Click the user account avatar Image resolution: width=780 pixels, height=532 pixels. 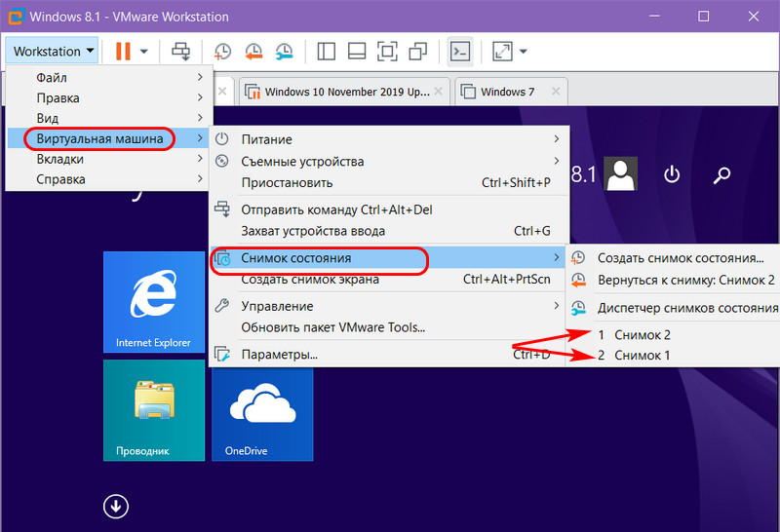tap(620, 173)
